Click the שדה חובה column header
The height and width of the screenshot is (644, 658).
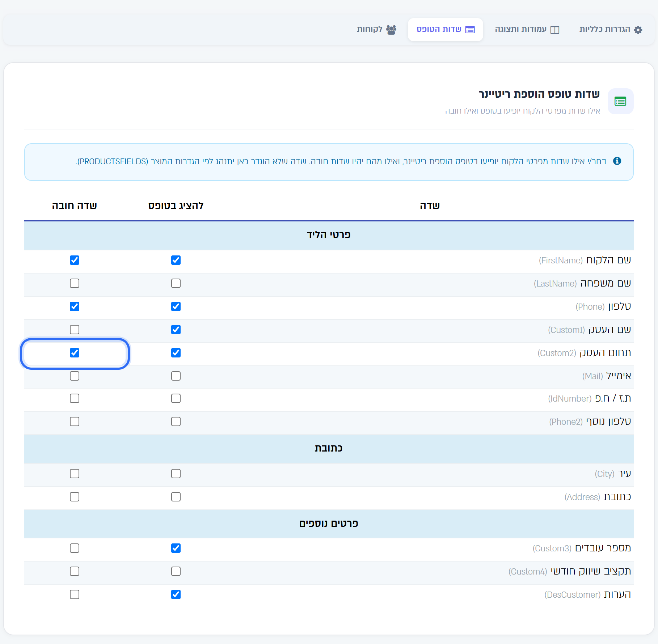pos(75,206)
